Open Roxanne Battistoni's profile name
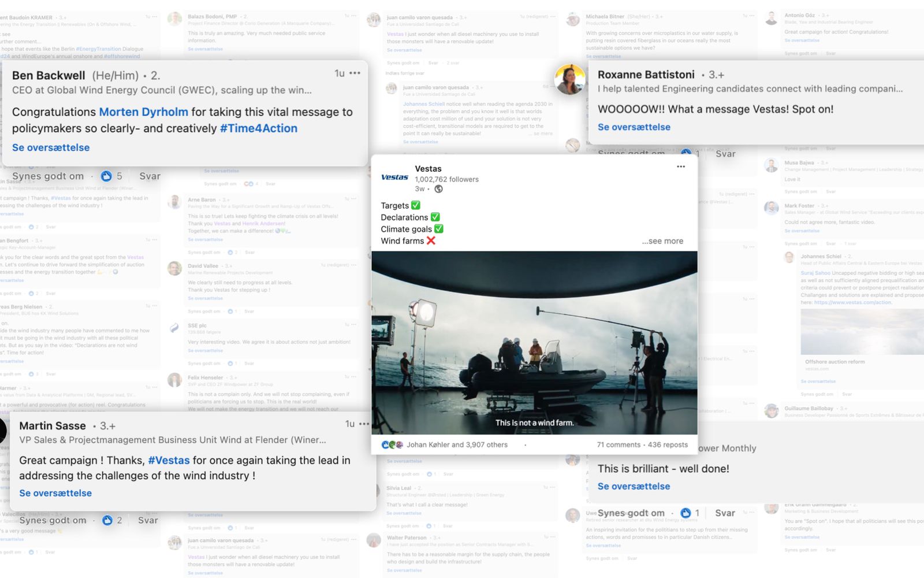 [646, 75]
